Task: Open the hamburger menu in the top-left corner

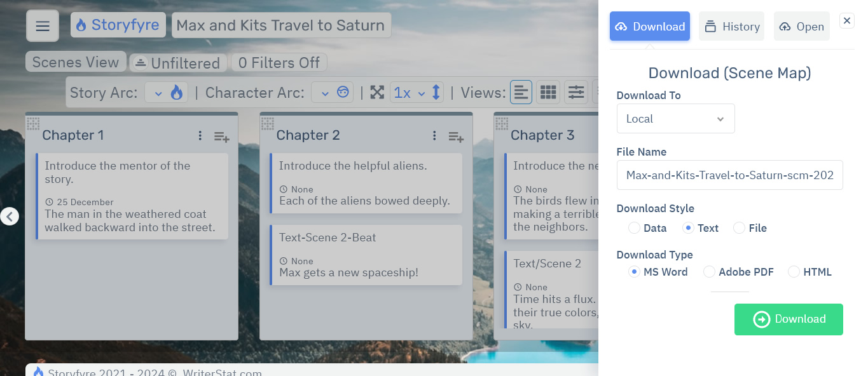Action: tap(42, 26)
